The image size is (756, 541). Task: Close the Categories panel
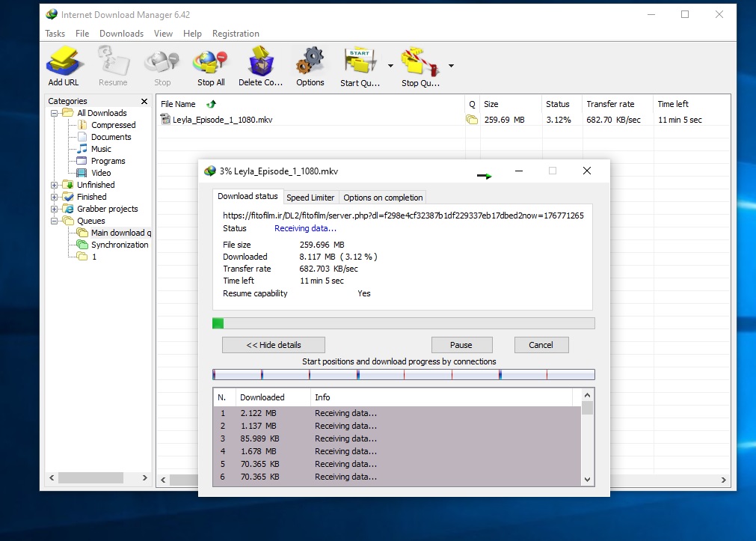(144, 101)
